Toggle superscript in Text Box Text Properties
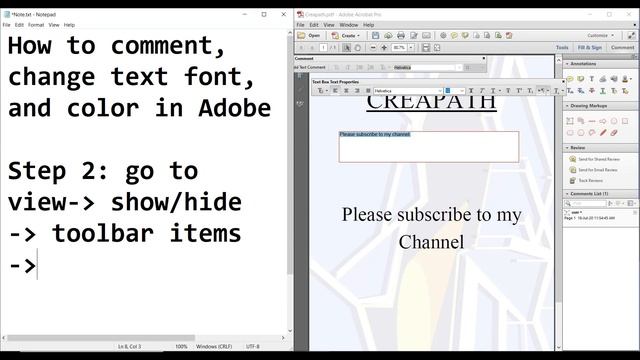The image size is (640, 360). (x=519, y=91)
